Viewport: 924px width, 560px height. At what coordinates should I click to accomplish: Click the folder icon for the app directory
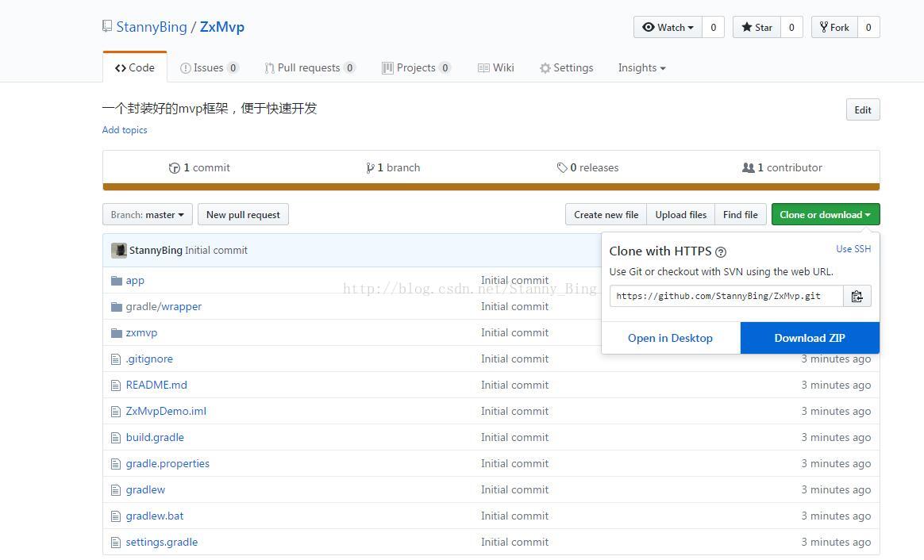(117, 281)
